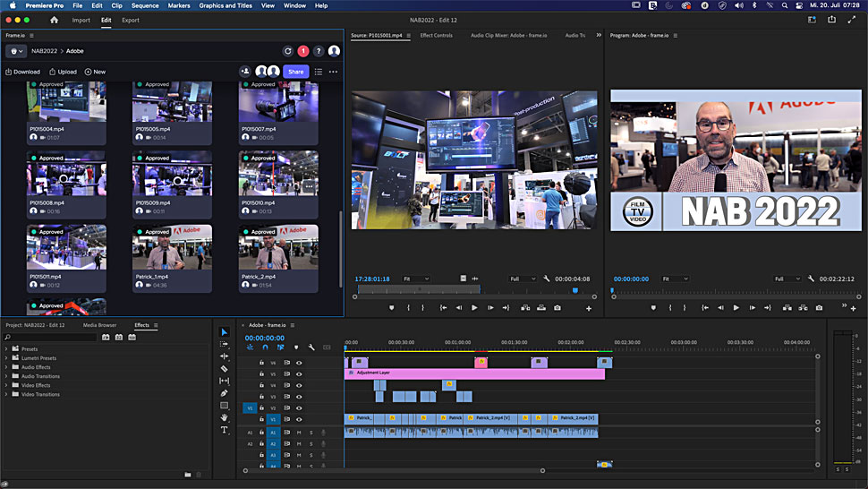
Task: Open Frame.io notifications badge
Action: coord(303,51)
